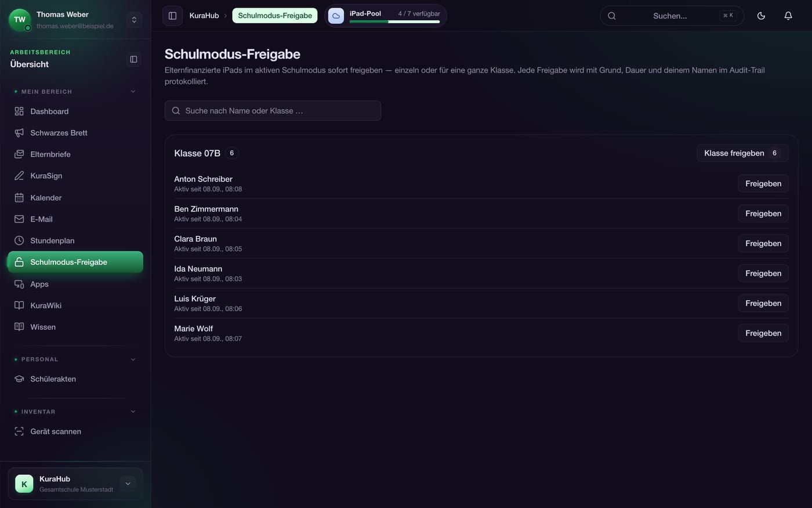812x508 pixels.
Task: Click the Schwarzes Brett megaphone icon
Action: point(19,132)
